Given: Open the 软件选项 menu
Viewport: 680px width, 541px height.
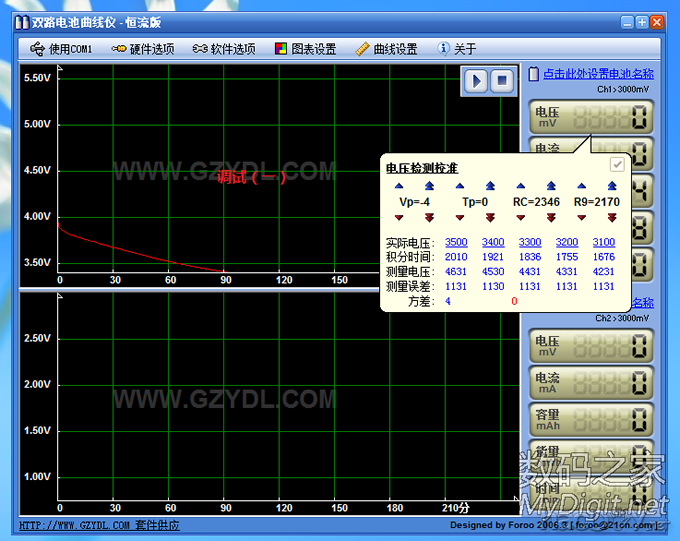Looking at the screenshot, I should (x=223, y=48).
